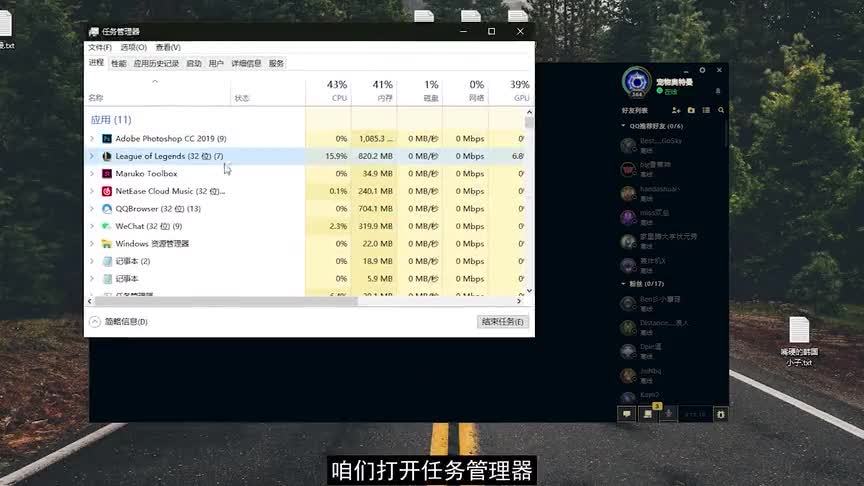This screenshot has width=864, height=486.
Task: Click the new folder icon in friends list
Action: [x=691, y=110]
